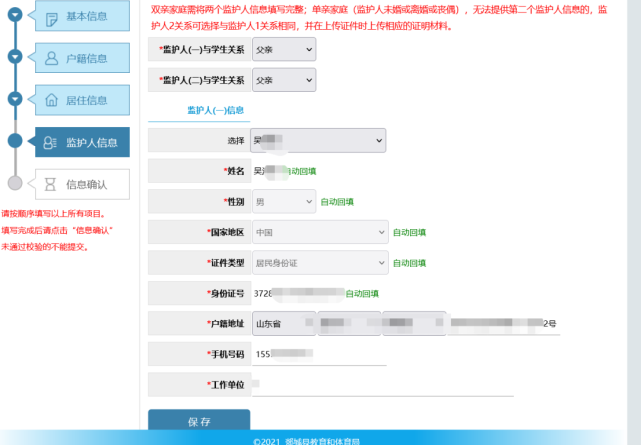
Task: Open the district dropdown in 户籍地址
Action: pyautogui.click(x=414, y=324)
